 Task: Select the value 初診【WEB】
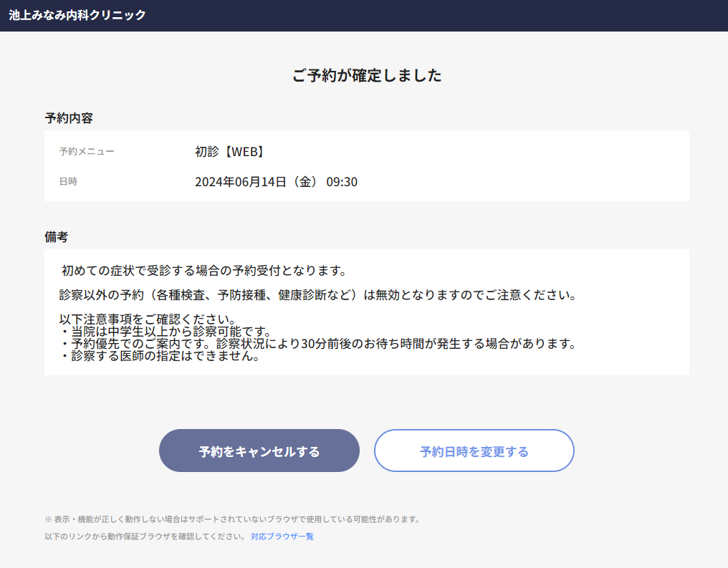[229, 152]
